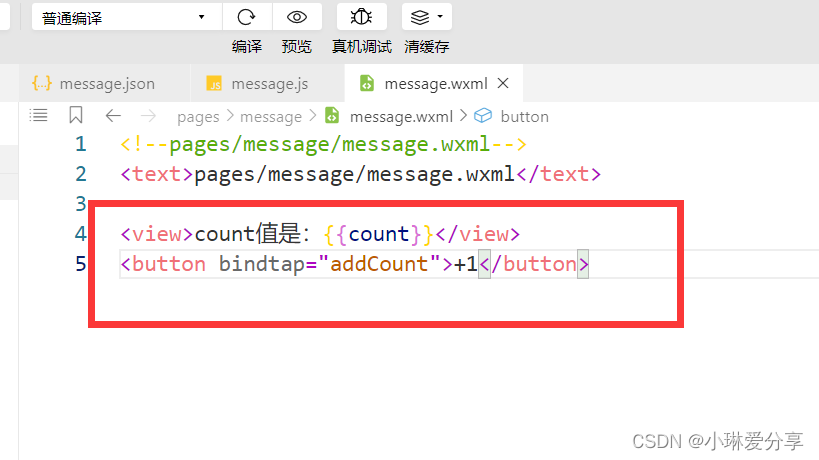Screen dimensions: 819x460
Task: Click the opening <text> tag
Action: (x=157, y=174)
